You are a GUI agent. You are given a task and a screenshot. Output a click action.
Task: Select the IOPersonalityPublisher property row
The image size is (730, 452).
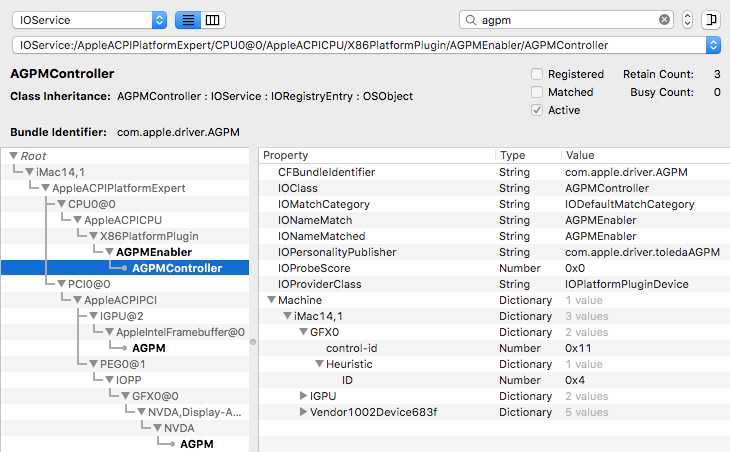tap(494, 252)
